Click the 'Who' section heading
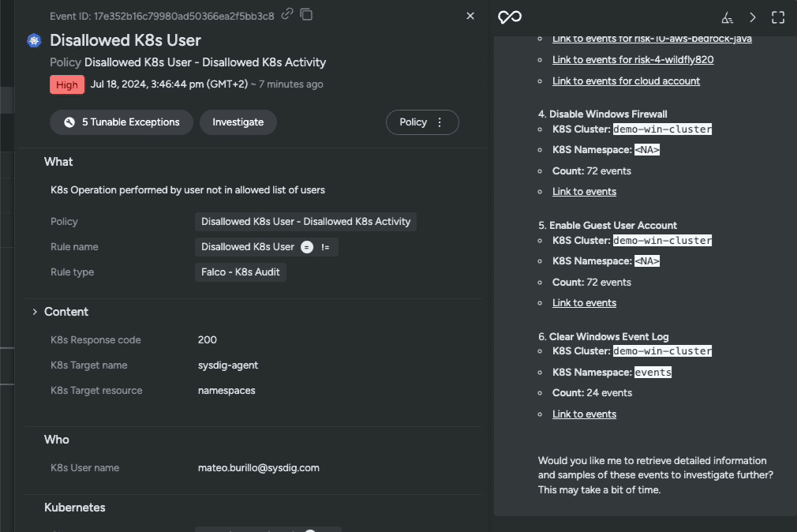 pyautogui.click(x=56, y=440)
